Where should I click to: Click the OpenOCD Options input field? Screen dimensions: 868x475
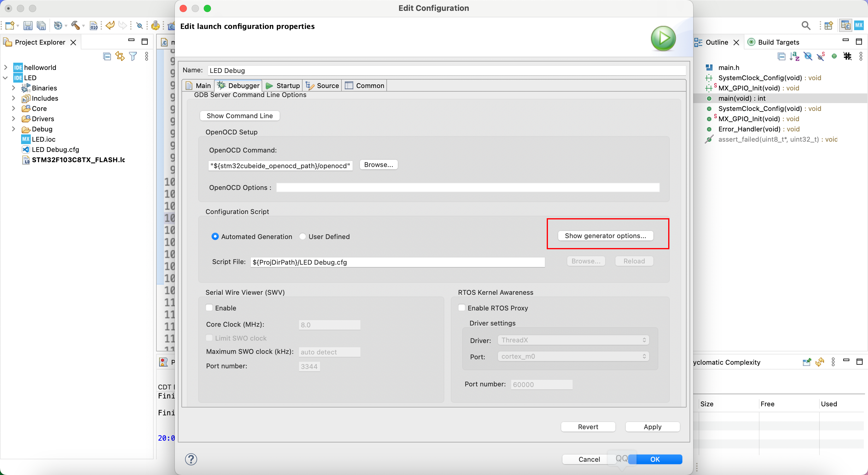(x=468, y=188)
